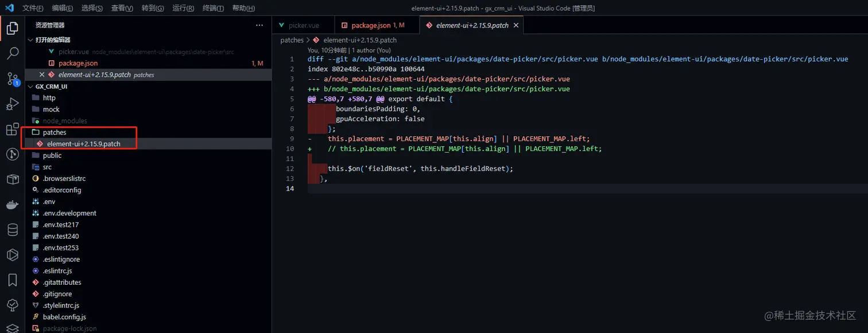This screenshot has height=333, width=868.
Task: Open the explorer more actions ellipsis
Action: pyautogui.click(x=259, y=25)
